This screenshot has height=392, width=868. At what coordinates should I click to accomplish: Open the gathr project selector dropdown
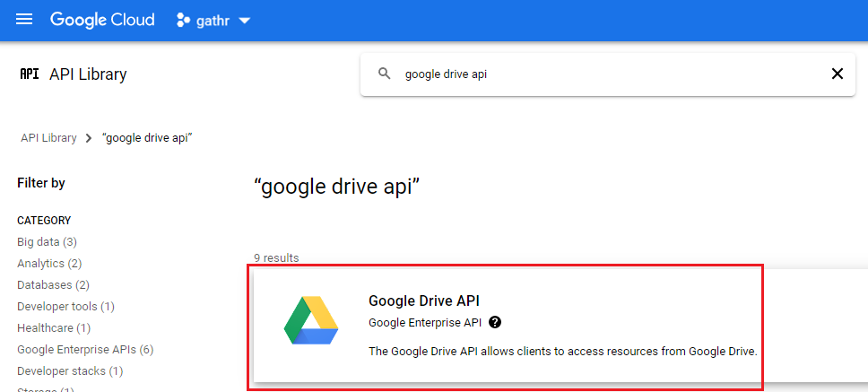click(x=213, y=21)
